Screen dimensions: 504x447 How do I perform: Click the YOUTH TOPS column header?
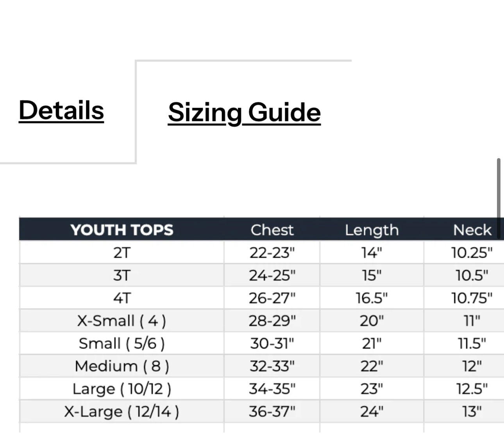(x=122, y=230)
